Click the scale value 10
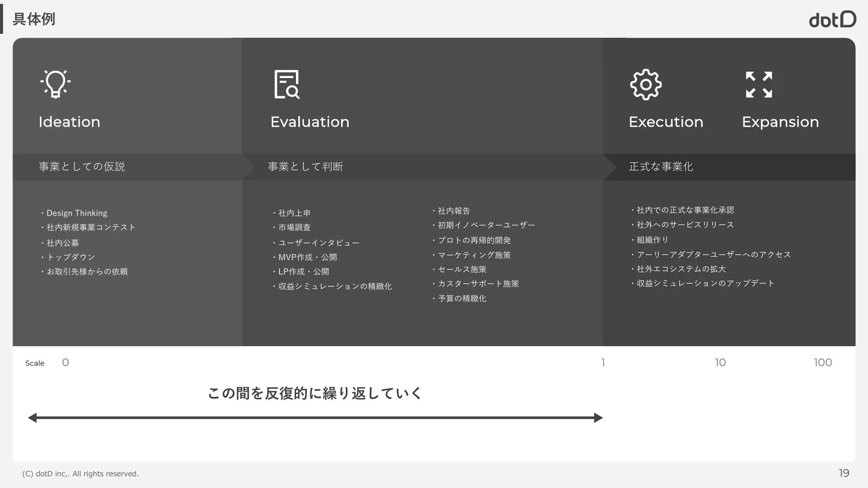Screen dimensions: 868x488 tap(720, 363)
